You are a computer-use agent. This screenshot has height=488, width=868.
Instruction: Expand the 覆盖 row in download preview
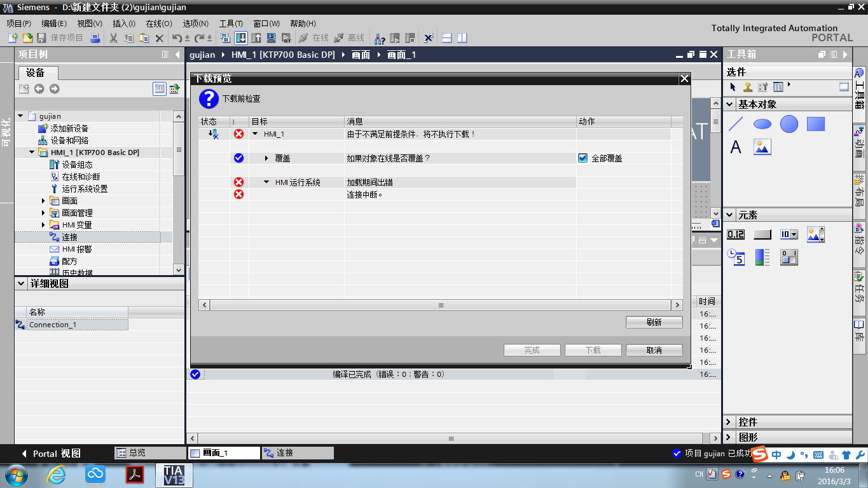point(267,158)
